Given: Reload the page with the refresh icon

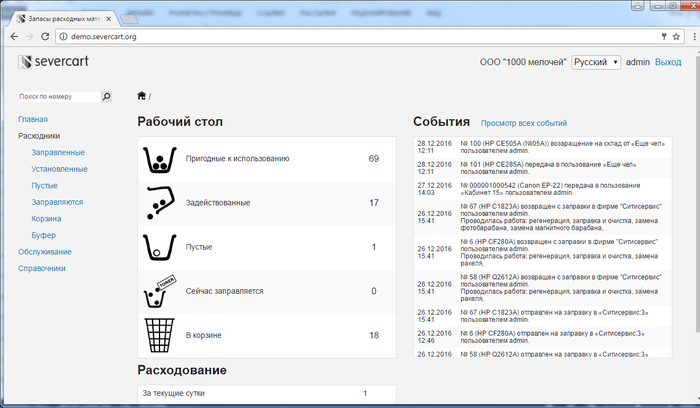Looking at the screenshot, I should point(45,37).
